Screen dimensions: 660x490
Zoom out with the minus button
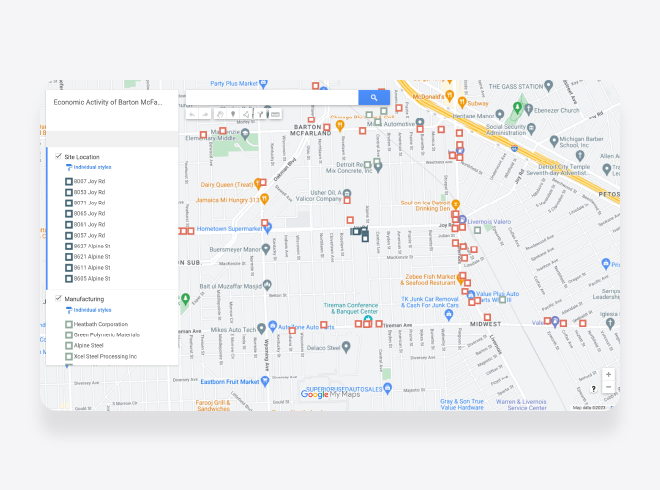click(608, 387)
